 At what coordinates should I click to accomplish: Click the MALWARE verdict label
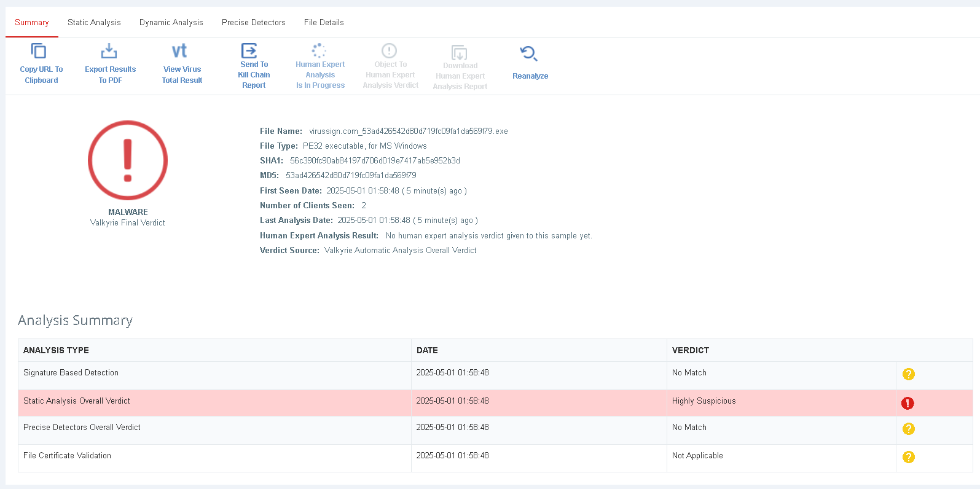pos(128,212)
